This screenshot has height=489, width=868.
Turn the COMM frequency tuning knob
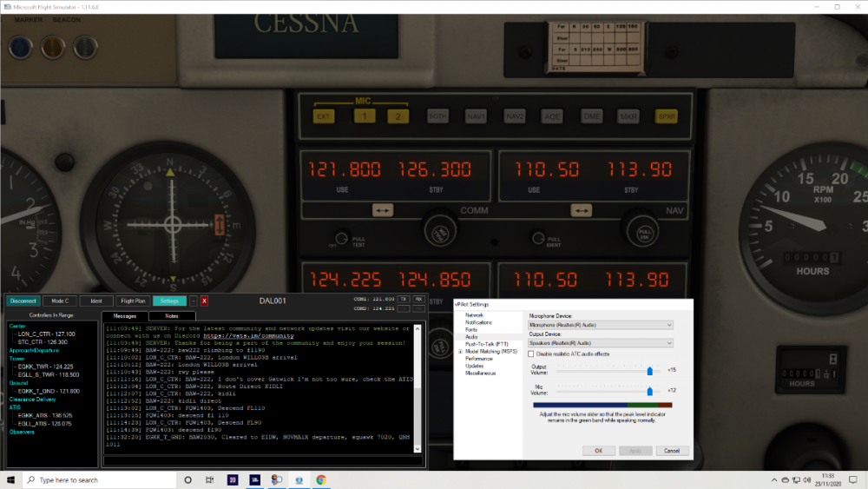click(x=440, y=232)
